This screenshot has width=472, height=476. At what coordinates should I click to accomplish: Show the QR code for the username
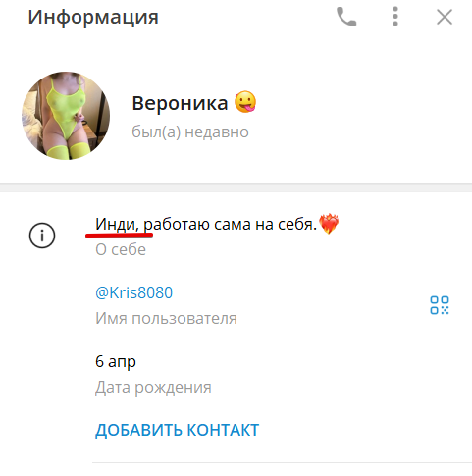coord(440,305)
